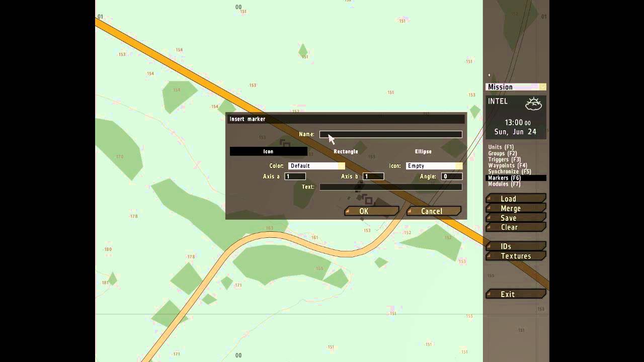Screen dimensions: 644x362
Task: Switch to Waypoints (F4) mode
Action: click(508, 165)
